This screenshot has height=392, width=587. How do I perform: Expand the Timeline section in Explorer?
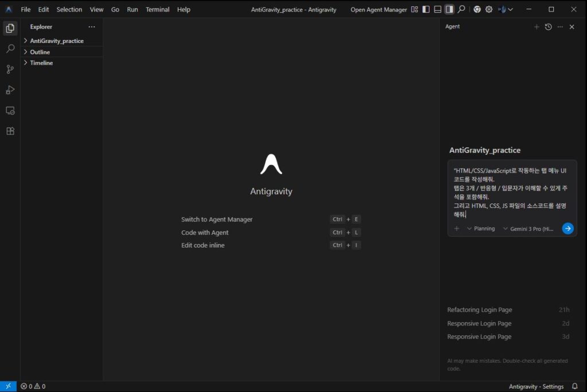40,62
